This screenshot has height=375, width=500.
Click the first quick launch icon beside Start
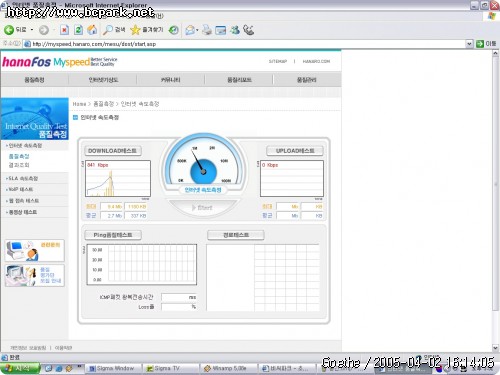point(48,368)
